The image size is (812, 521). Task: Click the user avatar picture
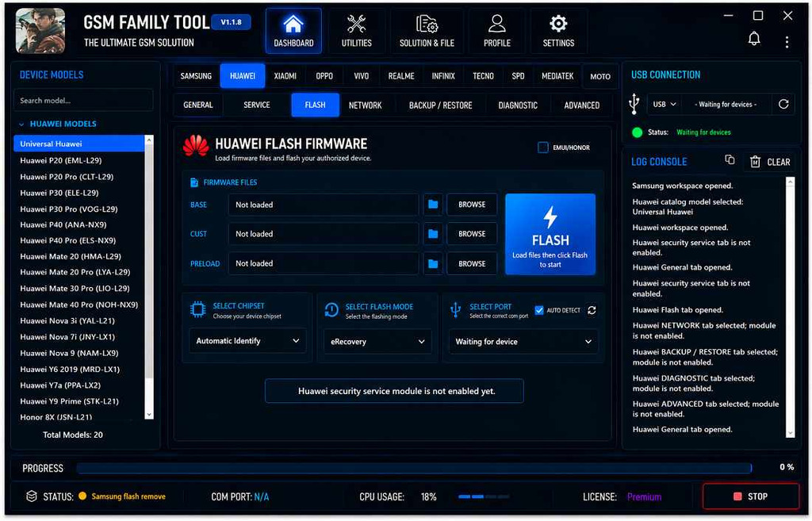(x=40, y=31)
